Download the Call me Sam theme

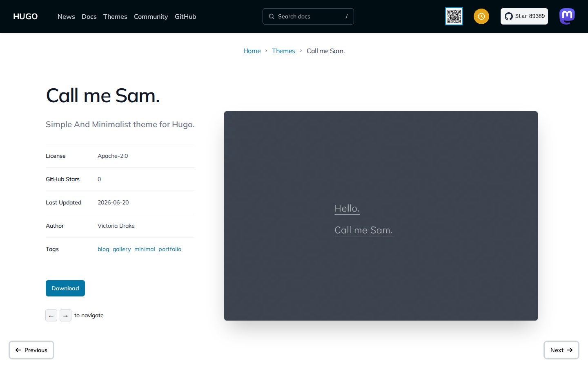pos(65,288)
